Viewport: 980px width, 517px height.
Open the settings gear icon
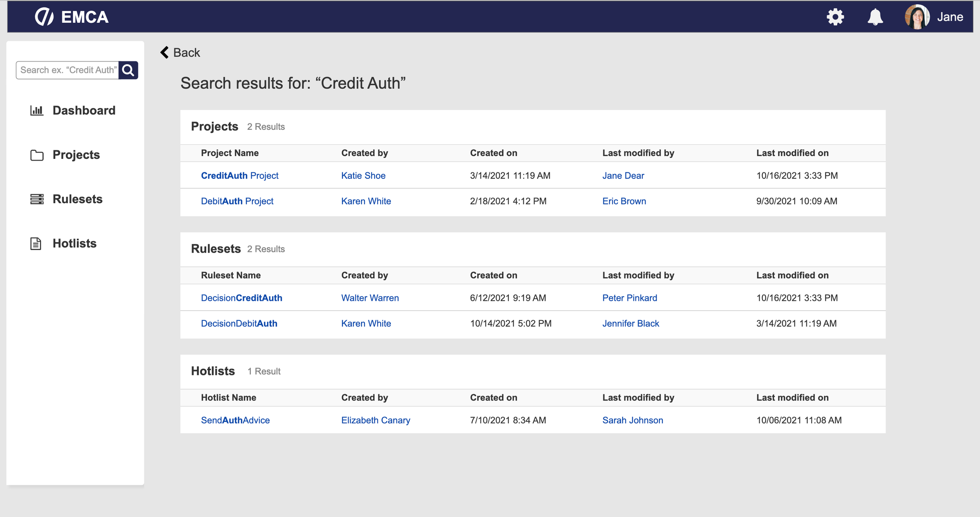click(x=835, y=17)
